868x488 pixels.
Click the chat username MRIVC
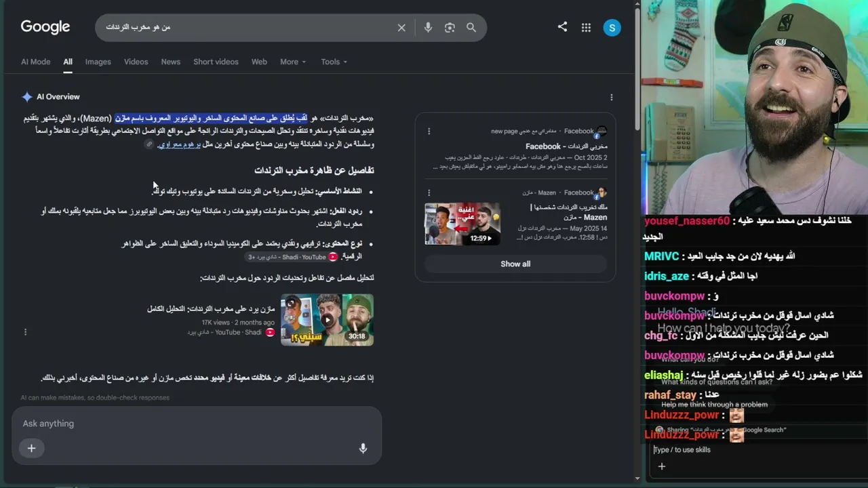pyautogui.click(x=661, y=257)
